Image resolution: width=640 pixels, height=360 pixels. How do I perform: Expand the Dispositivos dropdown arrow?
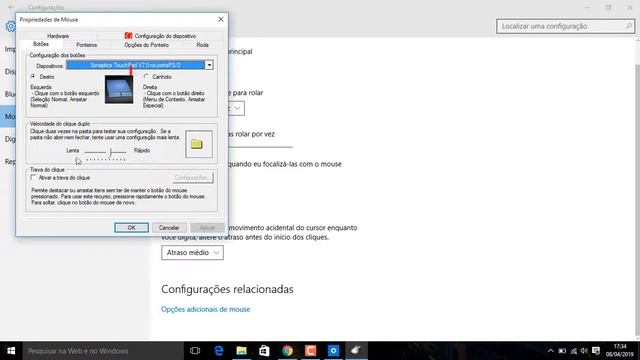(209, 65)
